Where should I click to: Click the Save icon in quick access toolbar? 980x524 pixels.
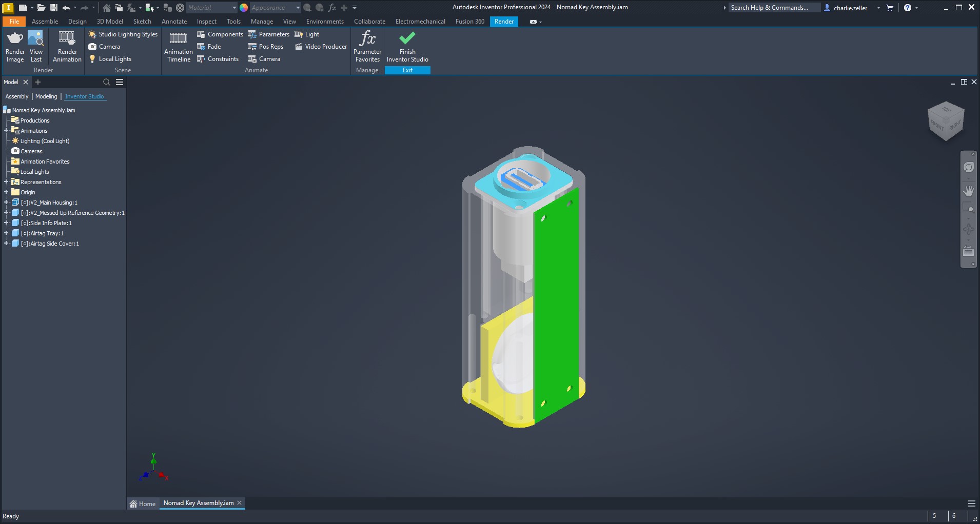(x=54, y=8)
